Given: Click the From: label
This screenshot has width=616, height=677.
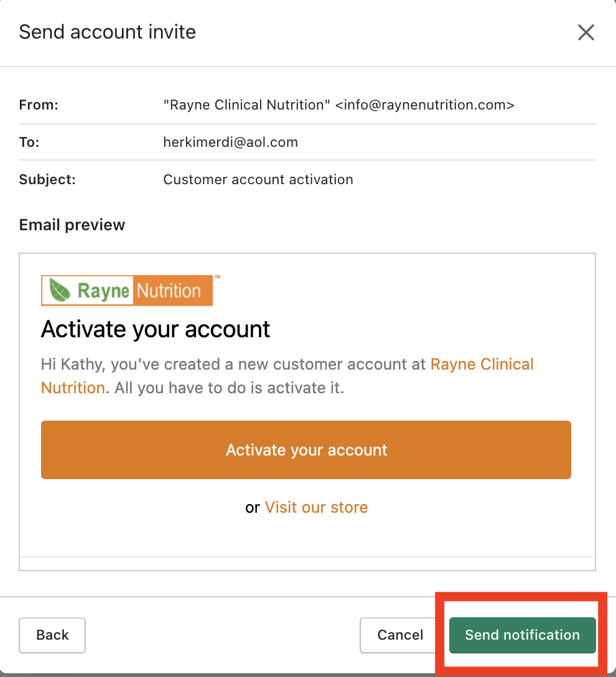Looking at the screenshot, I should pyautogui.click(x=39, y=105).
